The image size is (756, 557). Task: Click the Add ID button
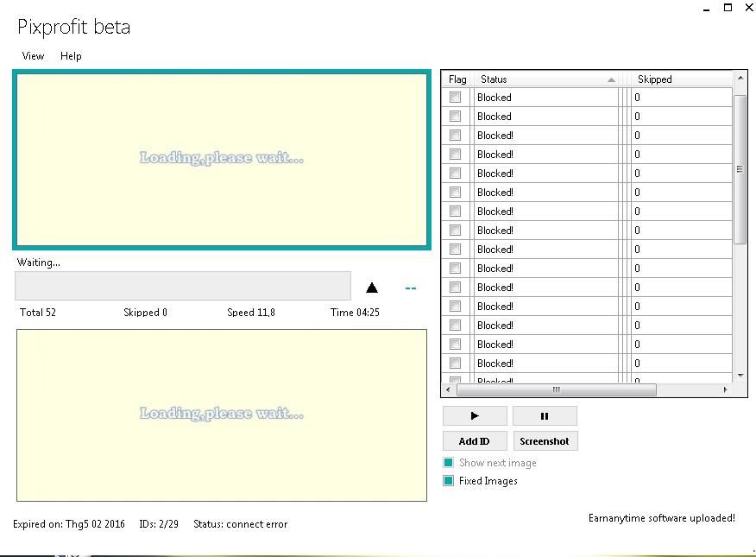tap(475, 440)
